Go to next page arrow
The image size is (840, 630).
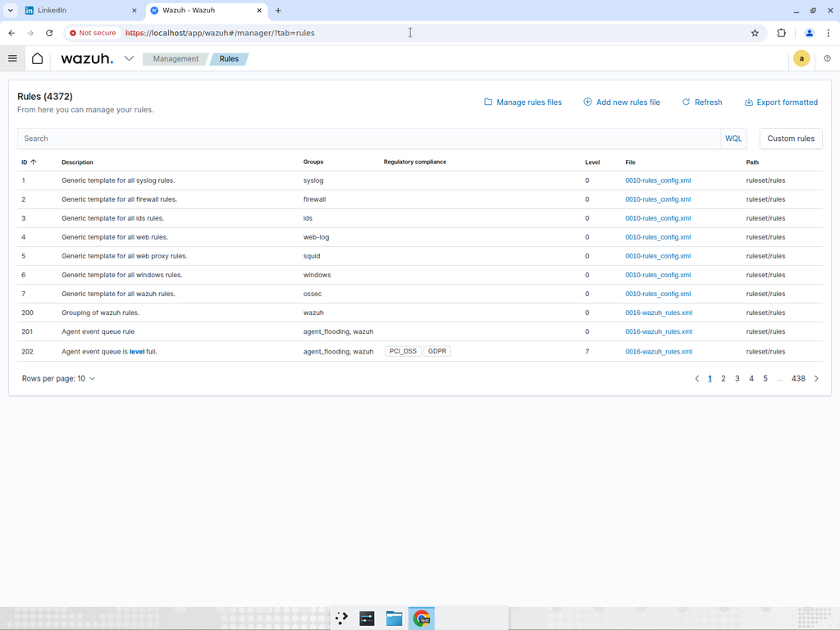click(816, 379)
